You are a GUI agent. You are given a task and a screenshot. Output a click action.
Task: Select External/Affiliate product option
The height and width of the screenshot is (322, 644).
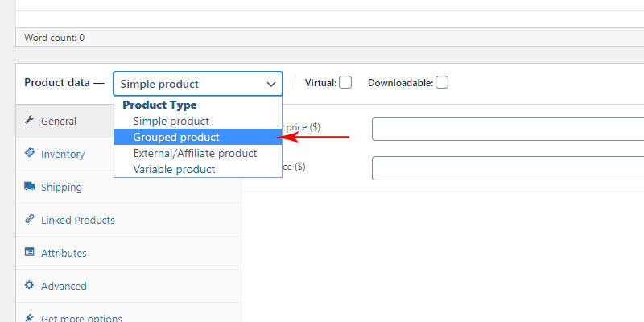[198, 153]
